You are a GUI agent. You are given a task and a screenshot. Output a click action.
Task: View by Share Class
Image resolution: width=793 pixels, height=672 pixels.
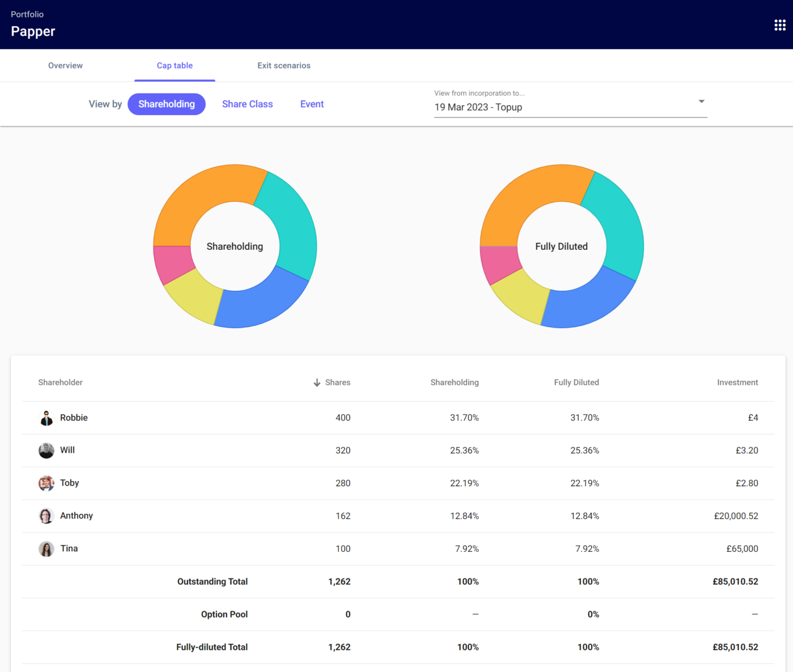pyautogui.click(x=248, y=104)
